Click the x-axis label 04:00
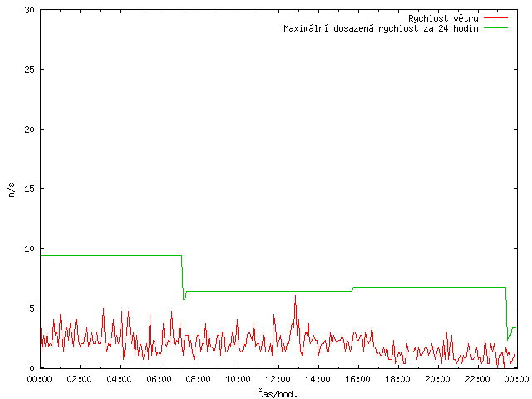This screenshot has height=399, width=532. tap(119, 379)
